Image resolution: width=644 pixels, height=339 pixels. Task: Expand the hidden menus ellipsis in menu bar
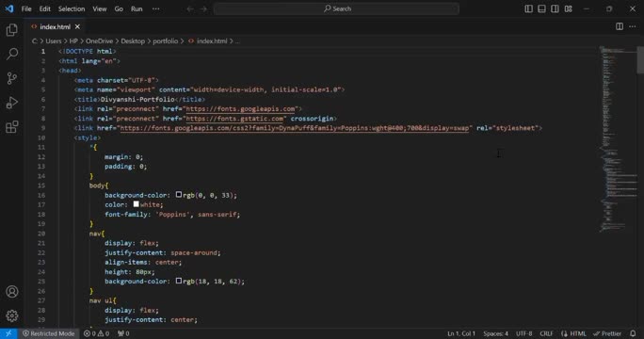pyautogui.click(x=155, y=8)
